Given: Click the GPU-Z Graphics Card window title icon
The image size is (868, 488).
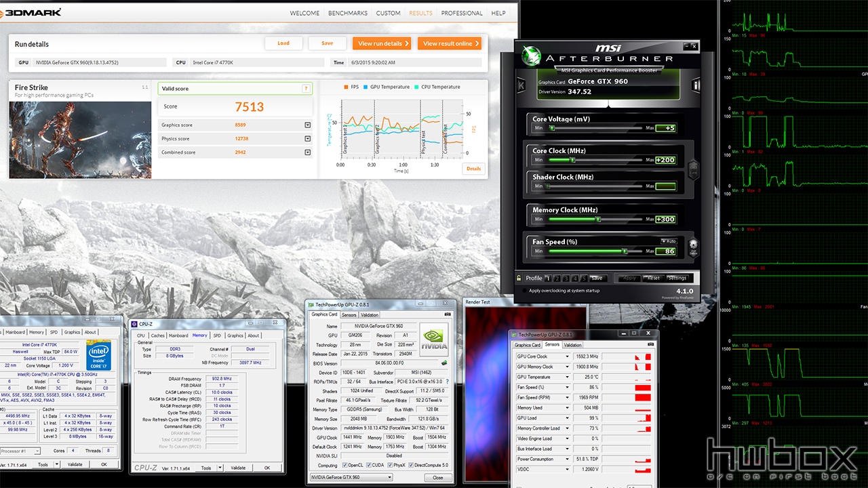Looking at the screenshot, I should [311, 304].
